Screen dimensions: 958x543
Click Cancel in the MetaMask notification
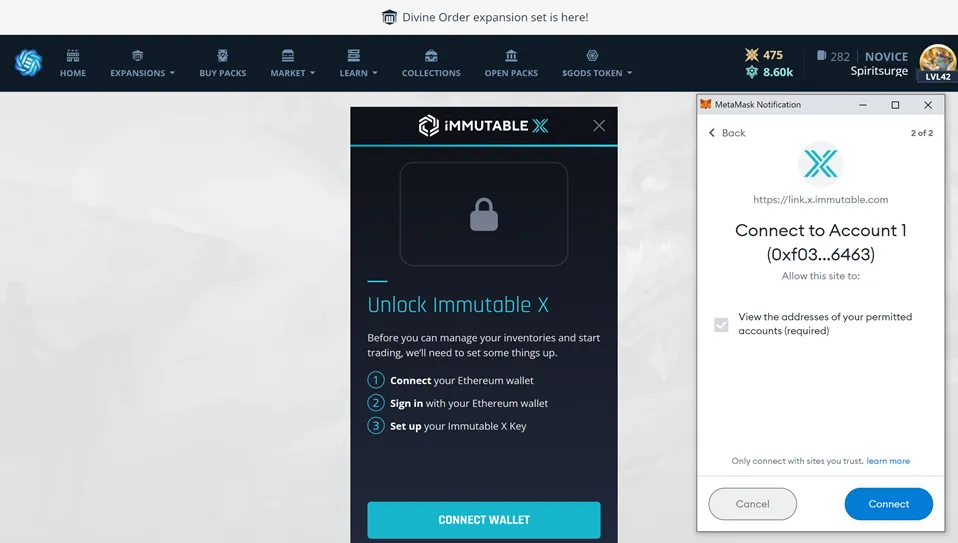click(x=753, y=504)
